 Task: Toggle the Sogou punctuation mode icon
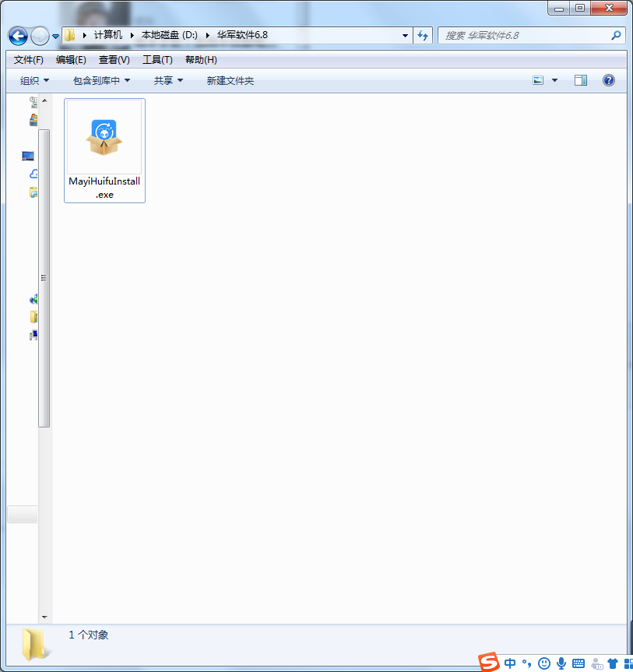pyautogui.click(x=526, y=663)
